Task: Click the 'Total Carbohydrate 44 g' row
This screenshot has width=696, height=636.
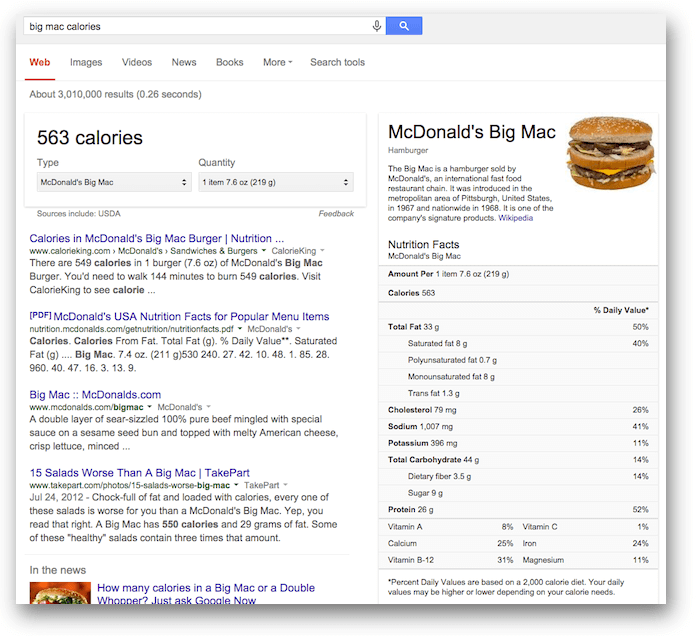Action: pos(518,460)
